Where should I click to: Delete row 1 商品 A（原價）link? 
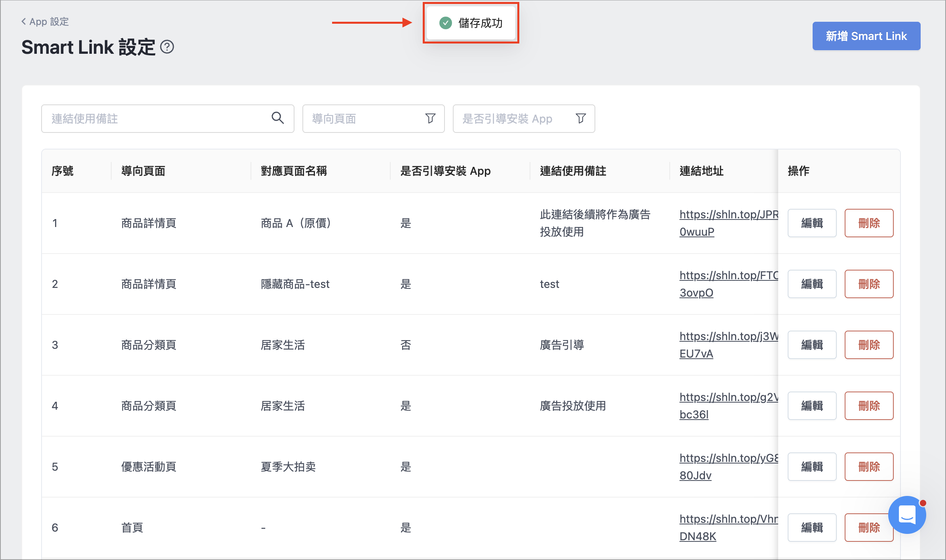[x=869, y=223]
